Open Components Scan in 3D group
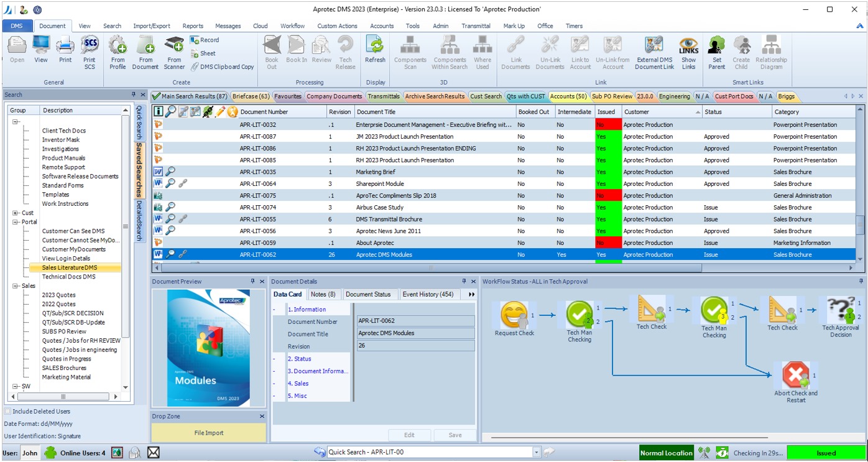 (410, 52)
